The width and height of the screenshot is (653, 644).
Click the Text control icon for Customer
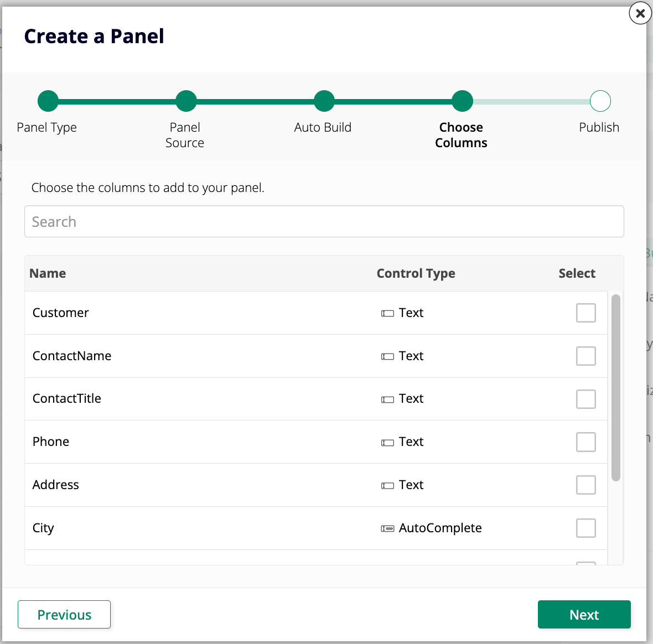387,314
